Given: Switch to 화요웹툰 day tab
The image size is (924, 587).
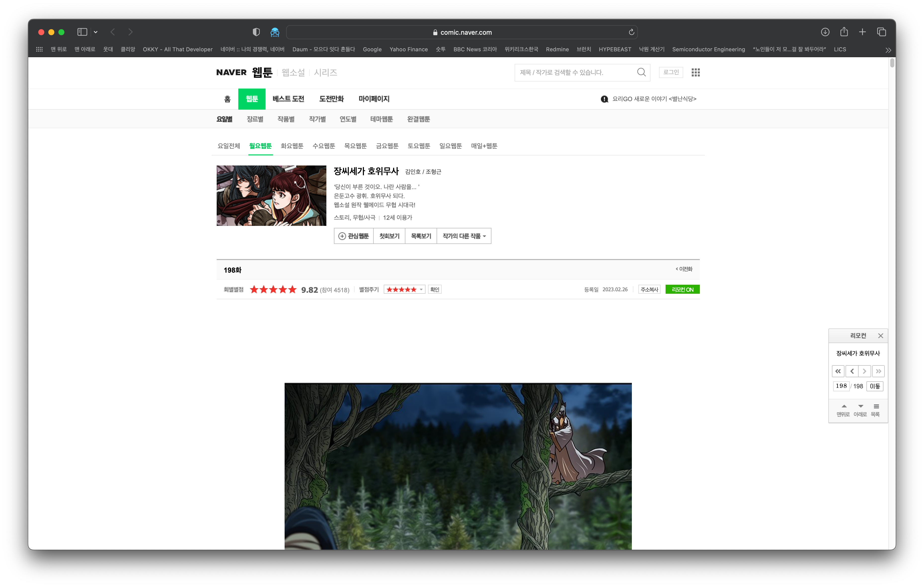Looking at the screenshot, I should coord(292,146).
